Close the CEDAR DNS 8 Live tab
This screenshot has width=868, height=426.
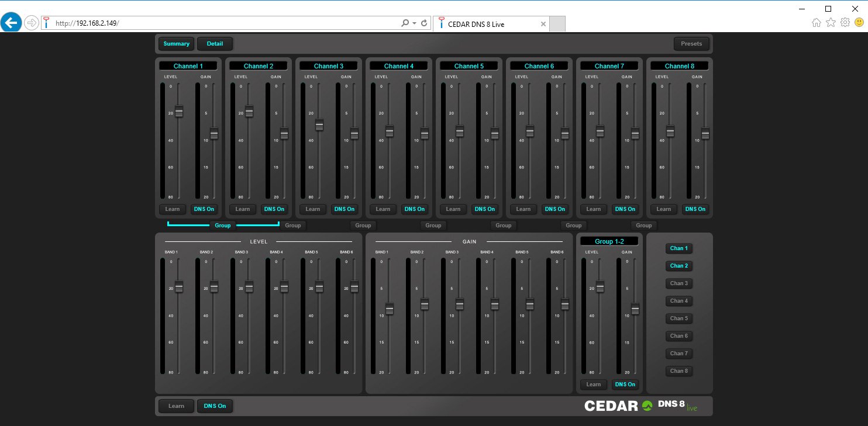click(x=543, y=24)
